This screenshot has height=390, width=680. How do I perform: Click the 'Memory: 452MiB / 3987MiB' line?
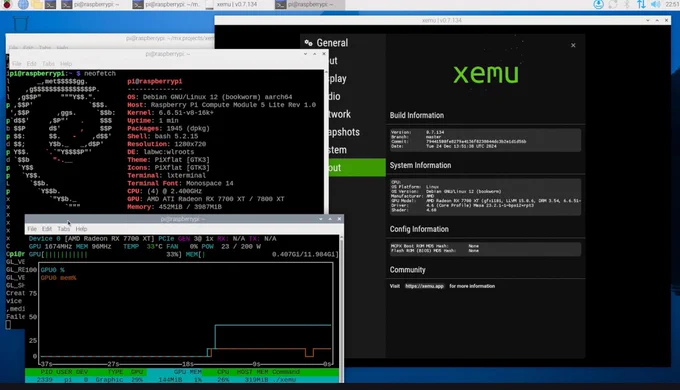(x=174, y=207)
